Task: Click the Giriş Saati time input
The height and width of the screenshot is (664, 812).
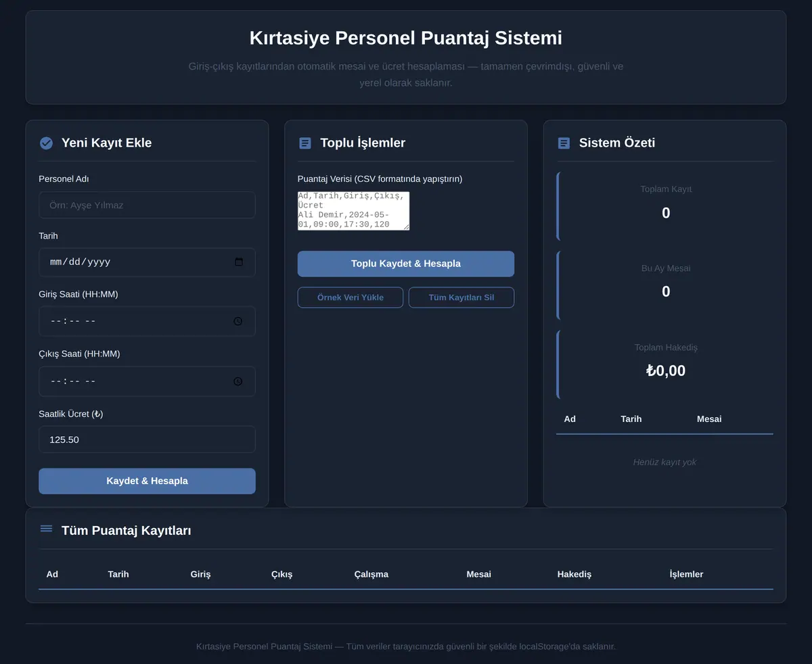Action: 147,321
